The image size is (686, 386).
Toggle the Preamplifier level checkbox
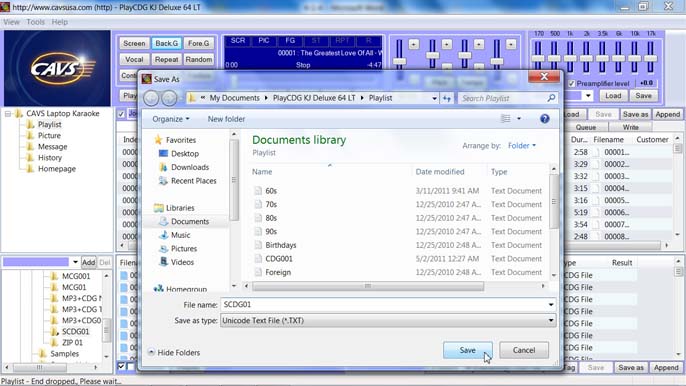point(571,83)
